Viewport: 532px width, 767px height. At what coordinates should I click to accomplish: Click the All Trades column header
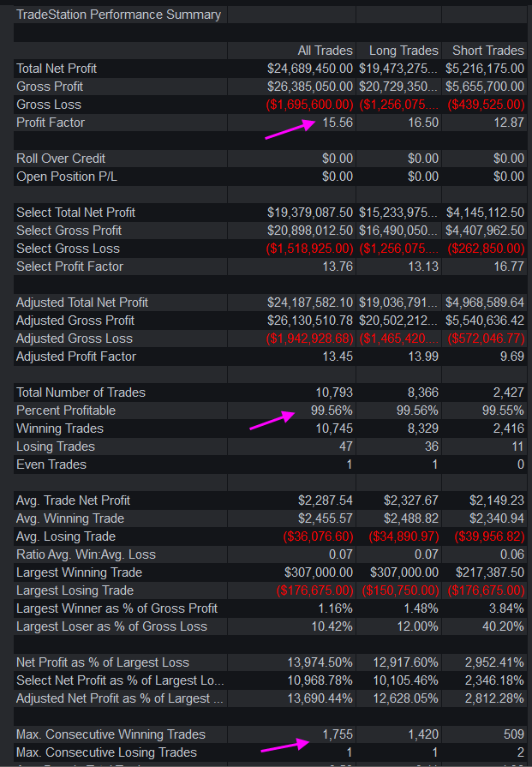click(x=325, y=51)
